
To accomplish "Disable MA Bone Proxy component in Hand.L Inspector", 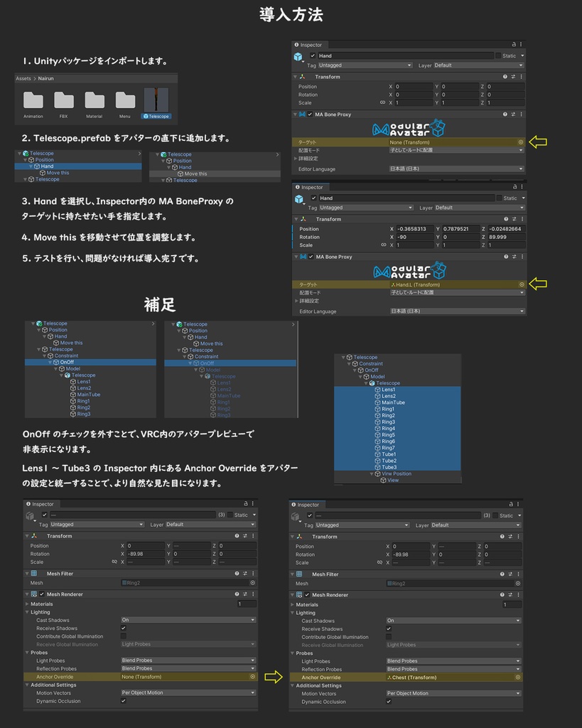I will [x=311, y=257].
